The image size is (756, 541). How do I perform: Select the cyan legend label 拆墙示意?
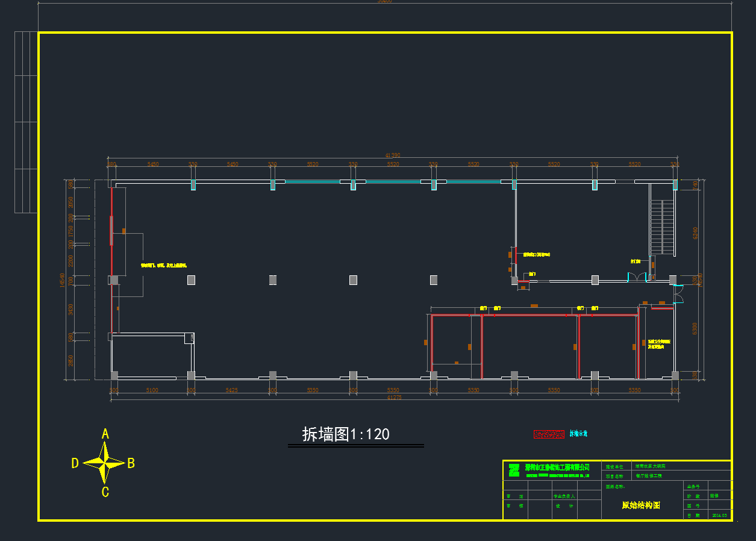(x=578, y=434)
